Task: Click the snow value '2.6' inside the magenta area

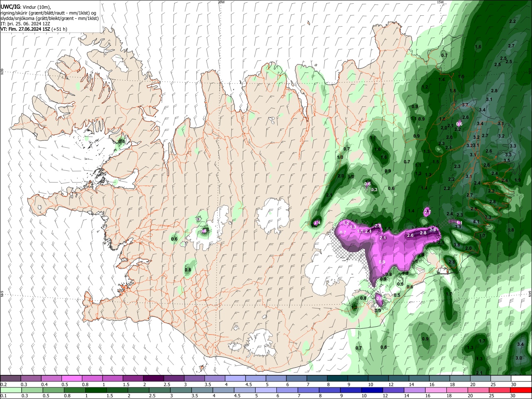Action: pos(410,236)
